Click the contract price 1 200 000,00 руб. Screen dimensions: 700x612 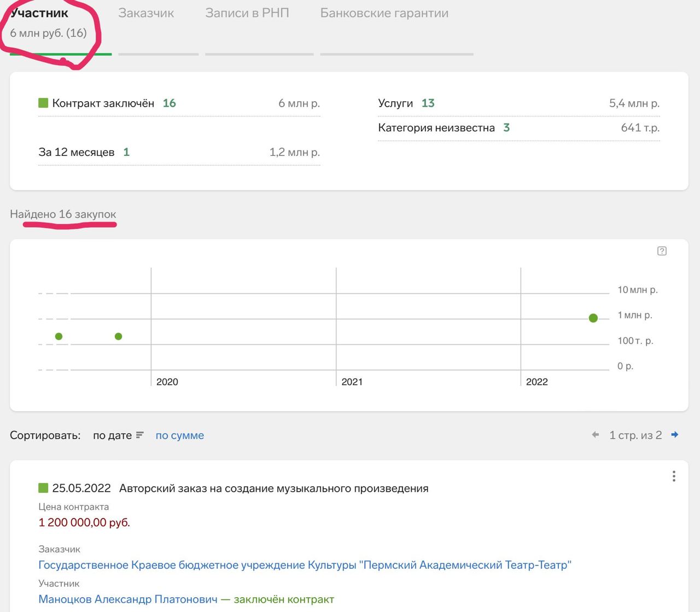tap(84, 523)
